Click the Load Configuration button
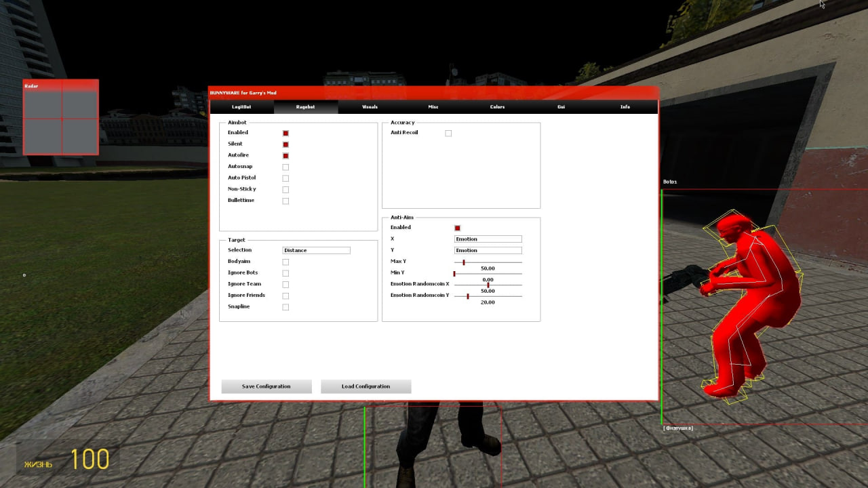This screenshot has width=868, height=488. point(366,386)
